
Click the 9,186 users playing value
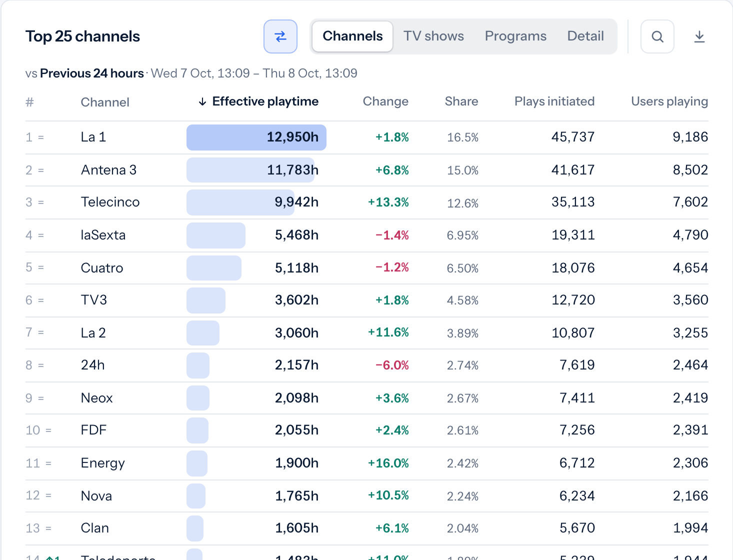click(690, 137)
